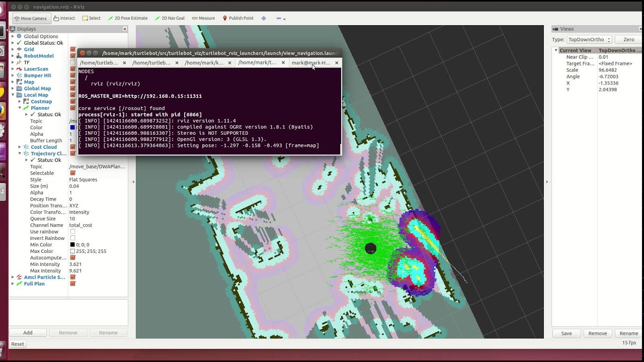Expand the Cost Cloud display row
The image size is (644, 362).
coord(20,147)
